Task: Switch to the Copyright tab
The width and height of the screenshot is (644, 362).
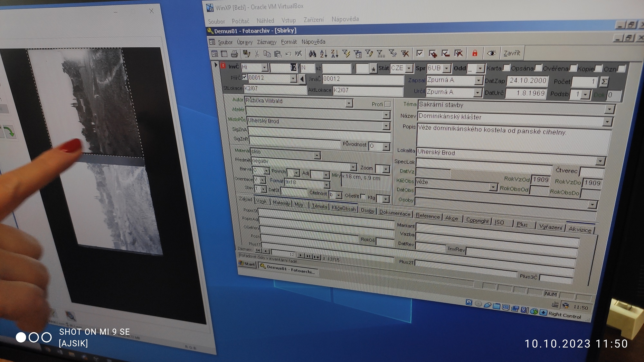Action: (478, 220)
